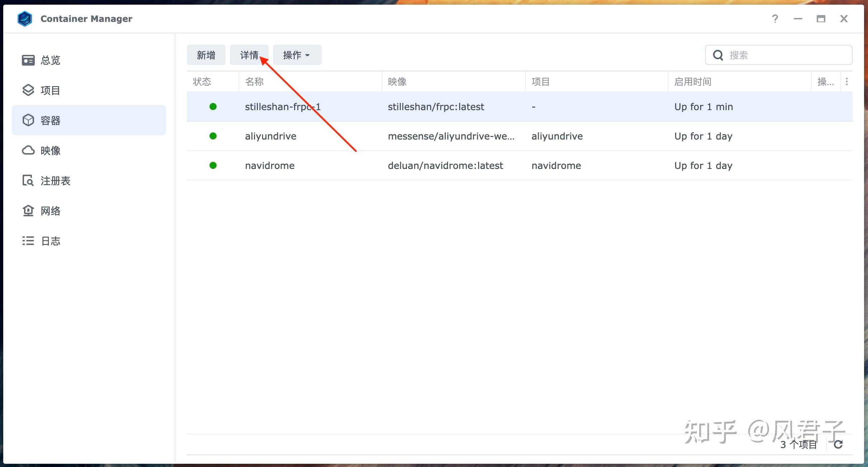This screenshot has height=467, width=868.
Task: Open the Registry (注册表) search icon
Action: point(28,180)
